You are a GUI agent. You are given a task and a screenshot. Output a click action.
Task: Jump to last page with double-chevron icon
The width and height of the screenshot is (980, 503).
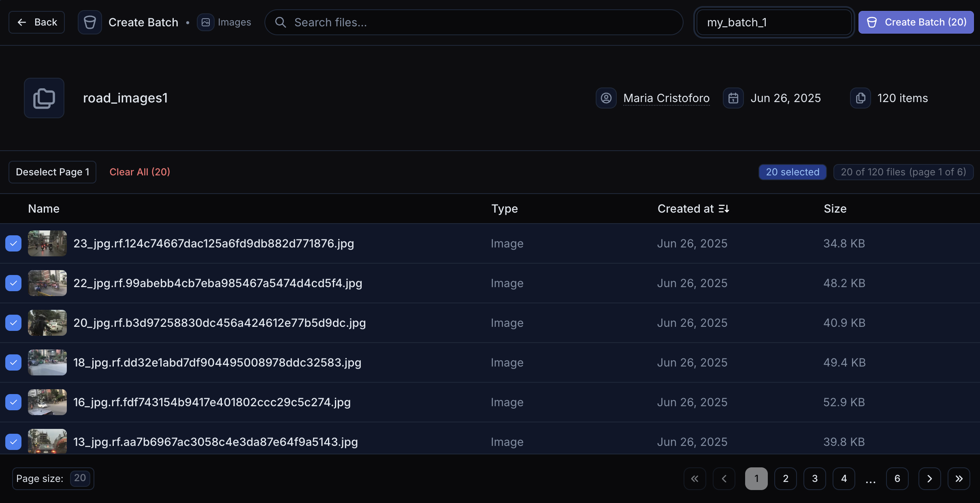959,479
